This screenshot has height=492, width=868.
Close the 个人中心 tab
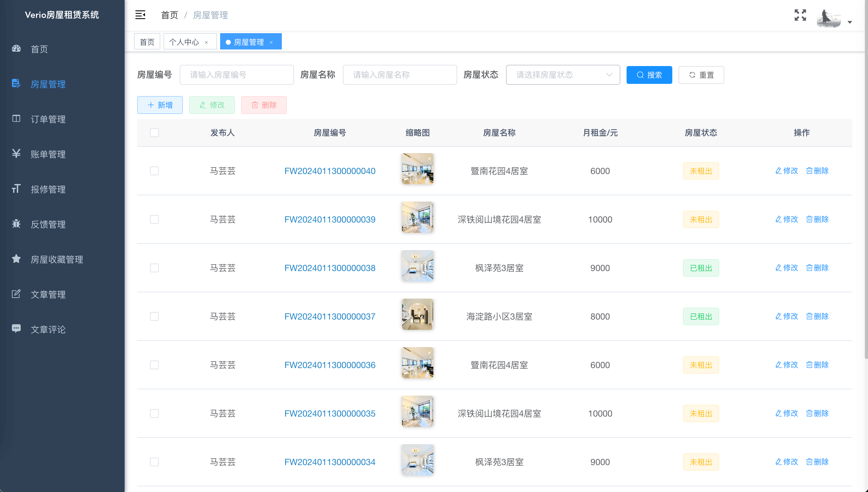click(206, 42)
